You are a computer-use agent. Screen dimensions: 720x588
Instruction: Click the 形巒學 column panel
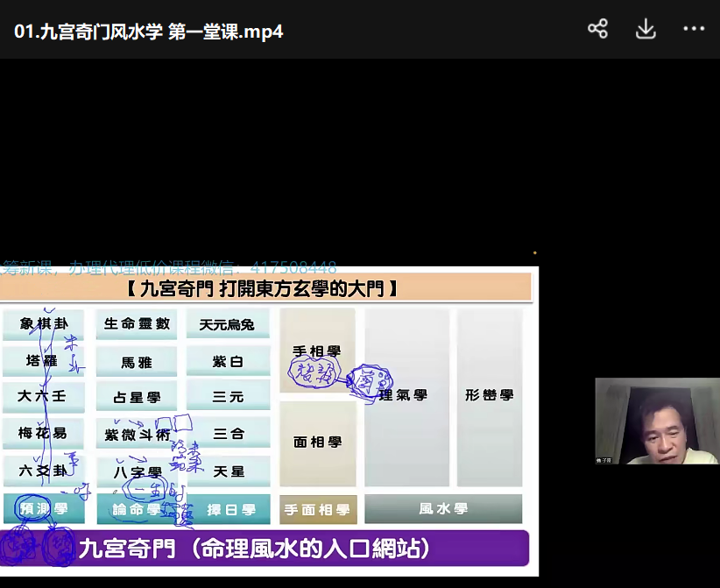490,396
